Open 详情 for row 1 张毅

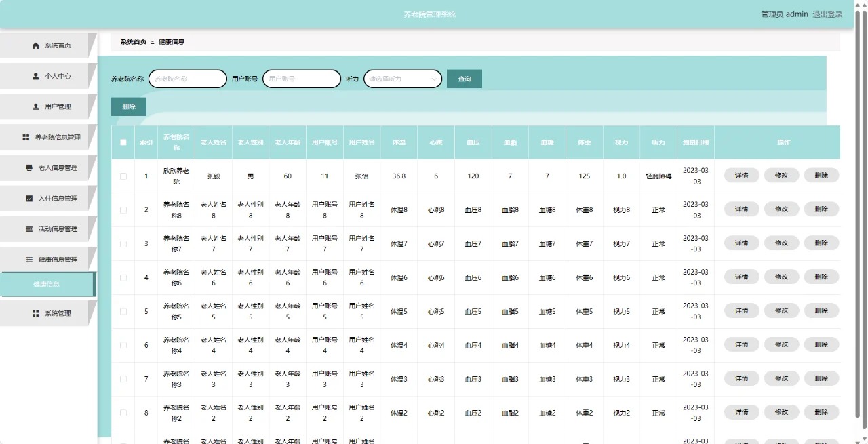[742, 175]
